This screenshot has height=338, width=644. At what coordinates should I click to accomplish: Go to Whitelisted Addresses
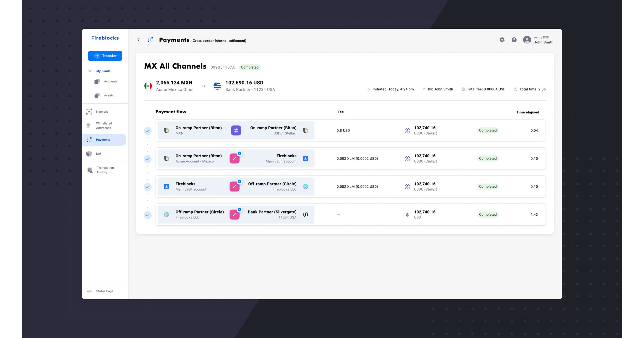104,125
